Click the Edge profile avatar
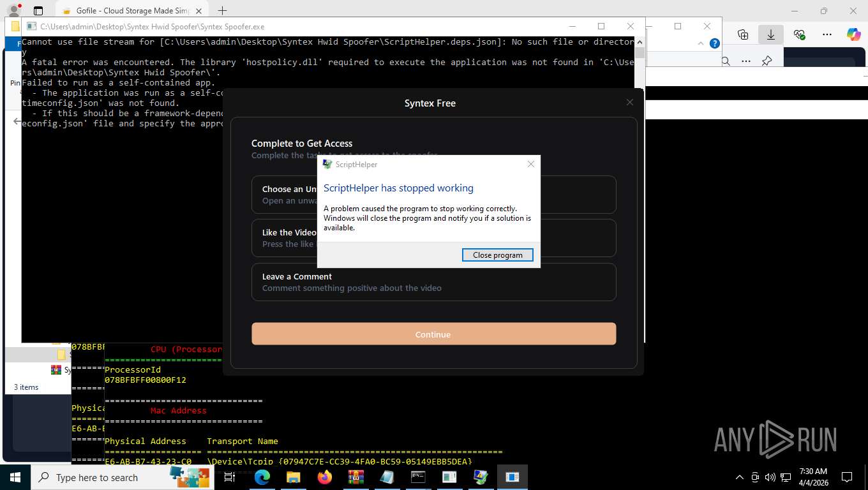This screenshot has width=868, height=490. [x=14, y=11]
